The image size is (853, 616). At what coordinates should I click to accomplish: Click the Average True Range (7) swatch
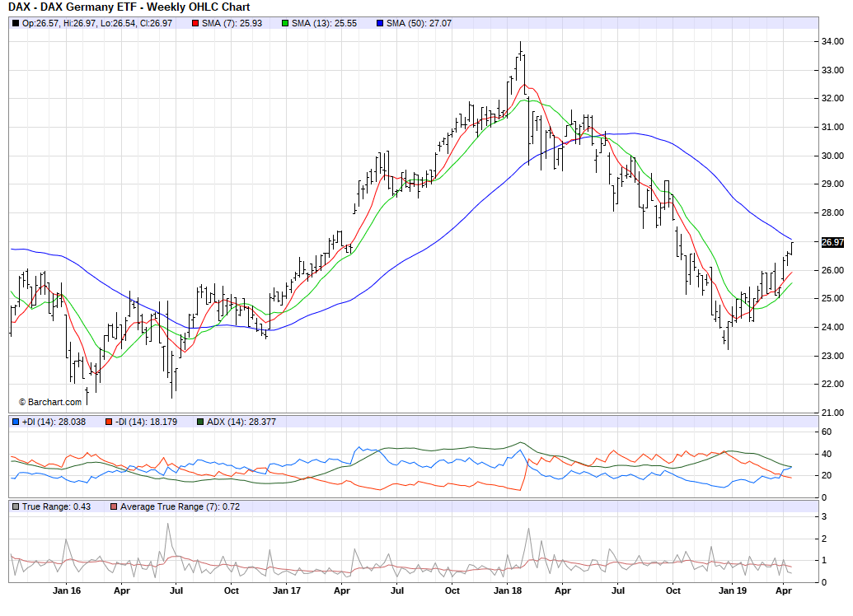(x=113, y=506)
